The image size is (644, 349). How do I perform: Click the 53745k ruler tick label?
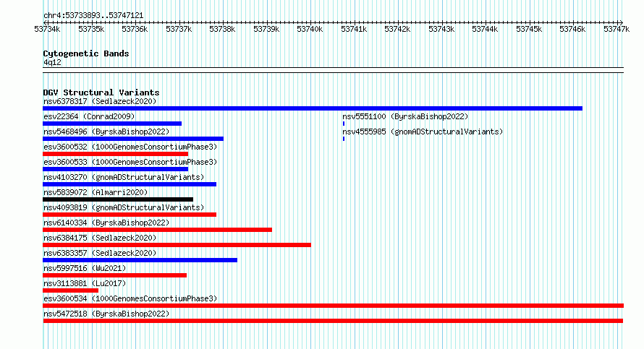(529, 29)
